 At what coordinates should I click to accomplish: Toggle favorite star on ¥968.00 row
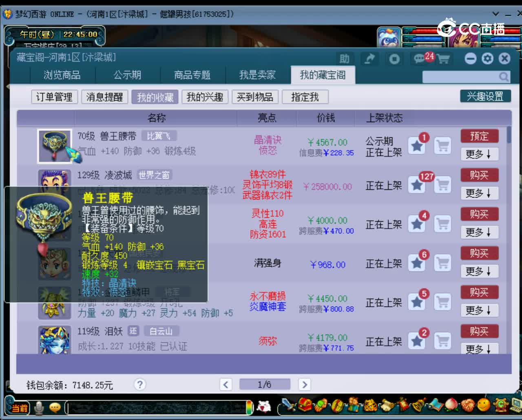(417, 263)
